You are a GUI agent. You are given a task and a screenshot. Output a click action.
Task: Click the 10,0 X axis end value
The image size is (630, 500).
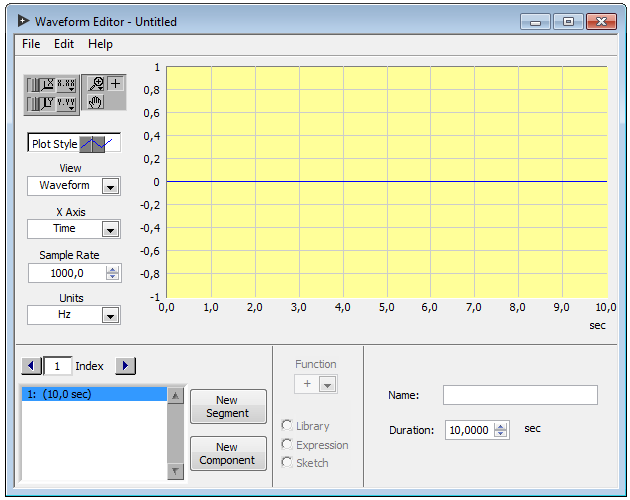pos(605,307)
